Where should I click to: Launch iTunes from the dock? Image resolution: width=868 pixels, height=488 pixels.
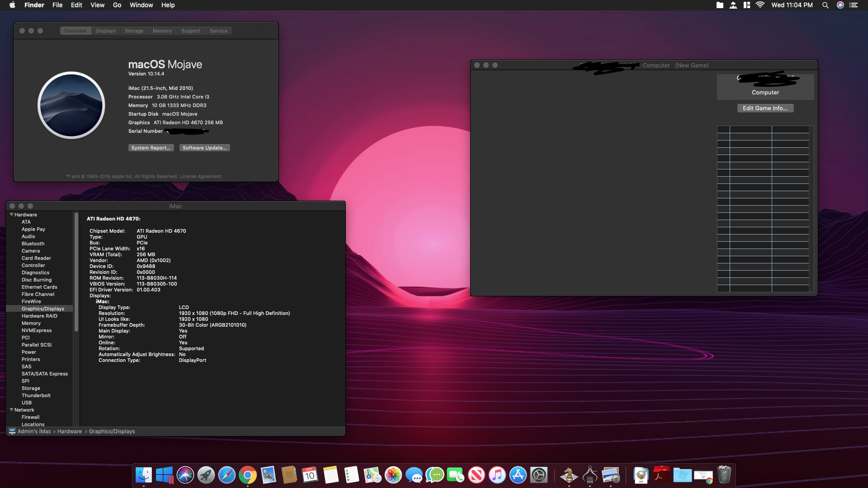(497, 475)
